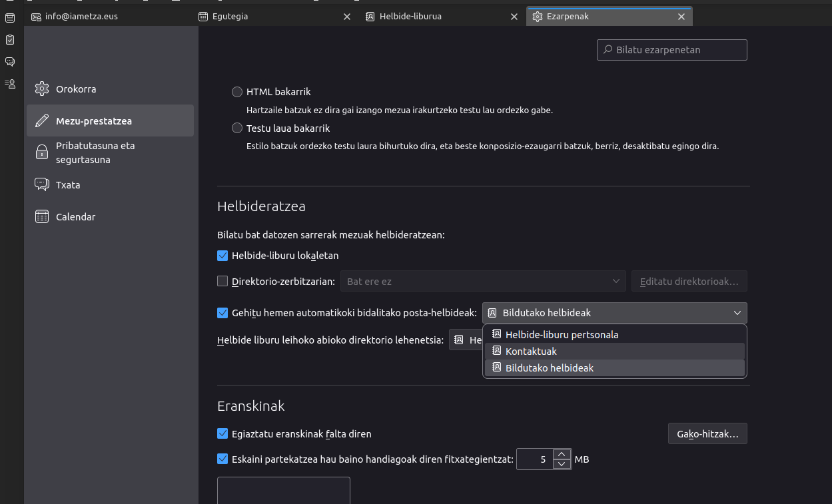Disable Egiaztatu eranskinak falta diren
This screenshot has width=832, height=504.
tap(222, 433)
